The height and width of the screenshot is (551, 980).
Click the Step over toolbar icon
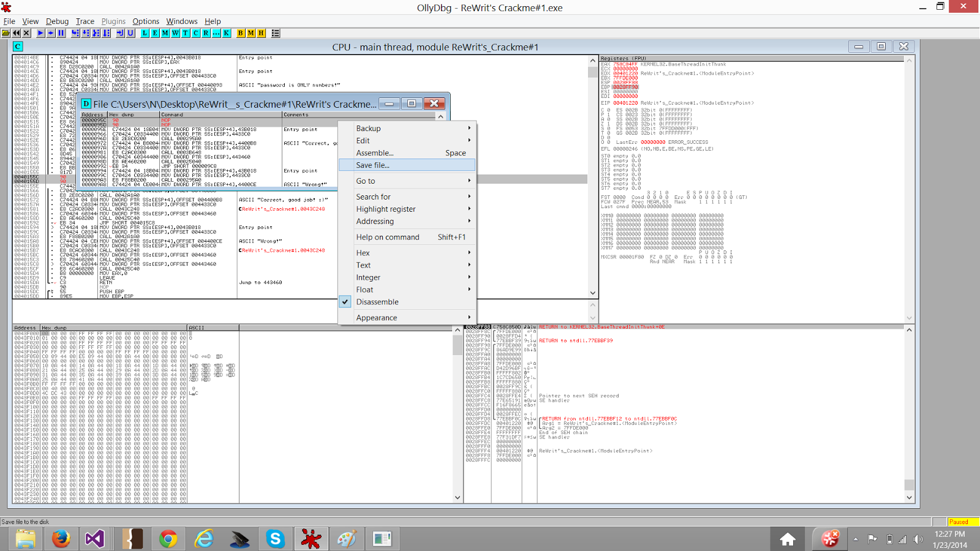pos(86,33)
